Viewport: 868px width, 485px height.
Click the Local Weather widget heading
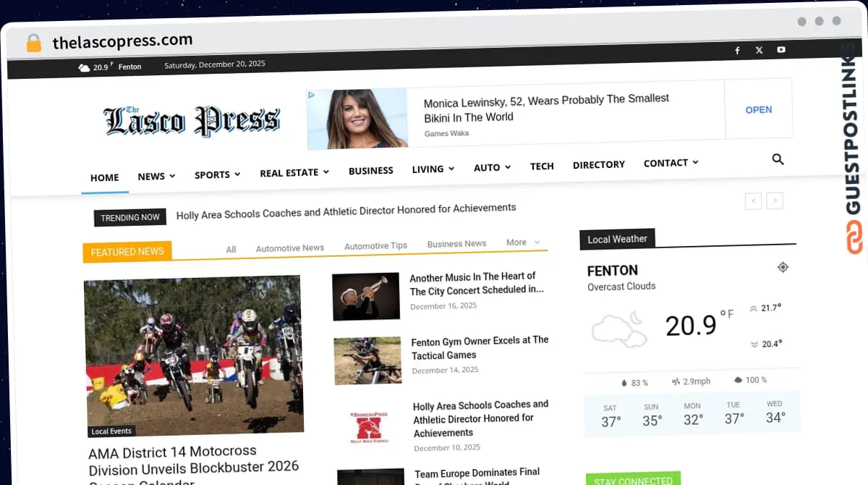[x=617, y=239]
